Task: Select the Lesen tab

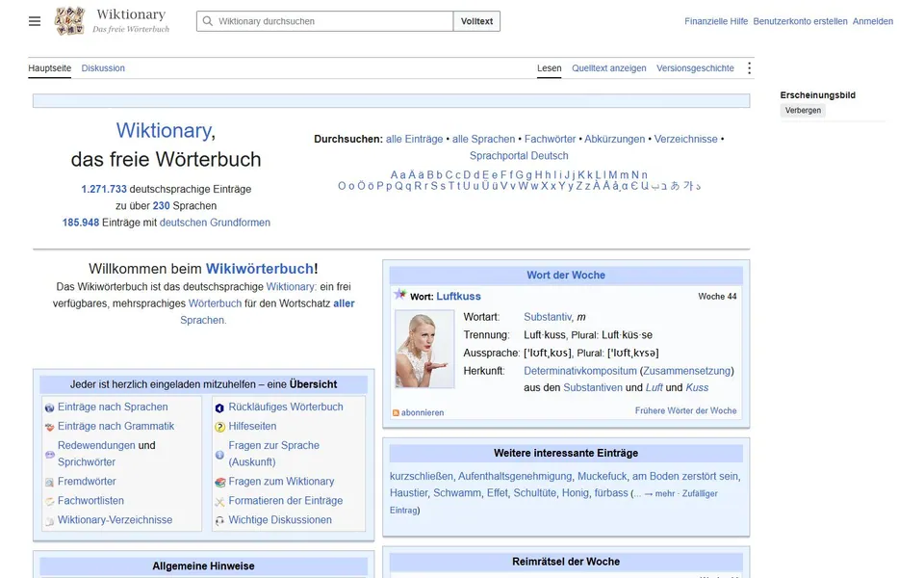Action: click(x=550, y=68)
